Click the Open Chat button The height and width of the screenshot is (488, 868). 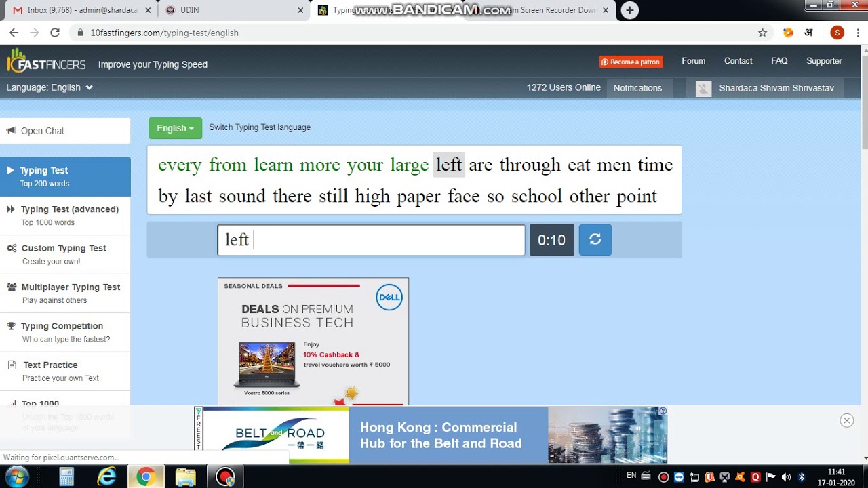pos(65,131)
